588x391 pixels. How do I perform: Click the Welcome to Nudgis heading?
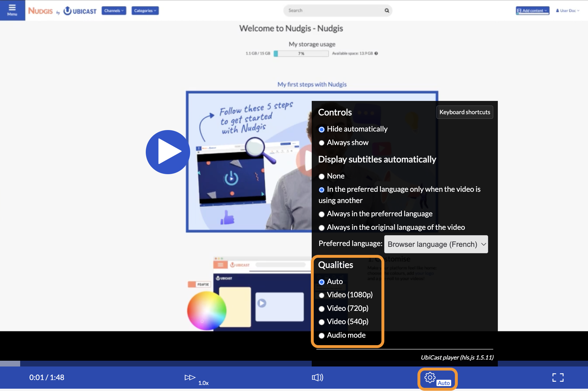point(291,28)
